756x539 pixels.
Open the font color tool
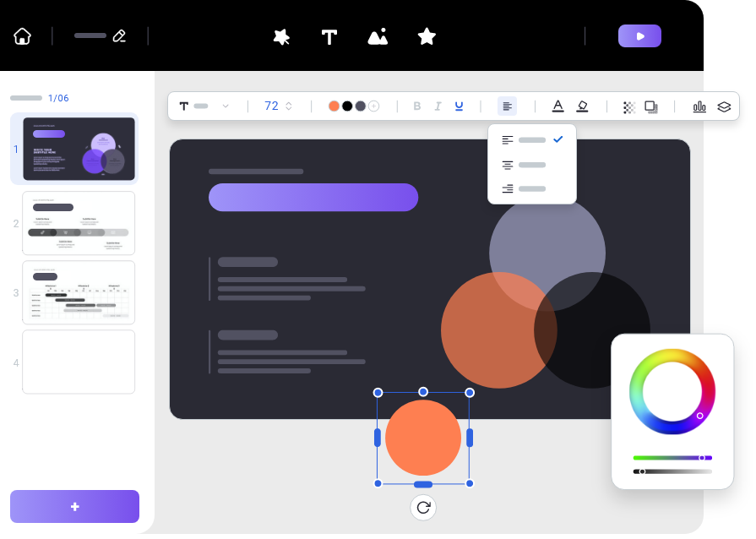pyautogui.click(x=557, y=106)
